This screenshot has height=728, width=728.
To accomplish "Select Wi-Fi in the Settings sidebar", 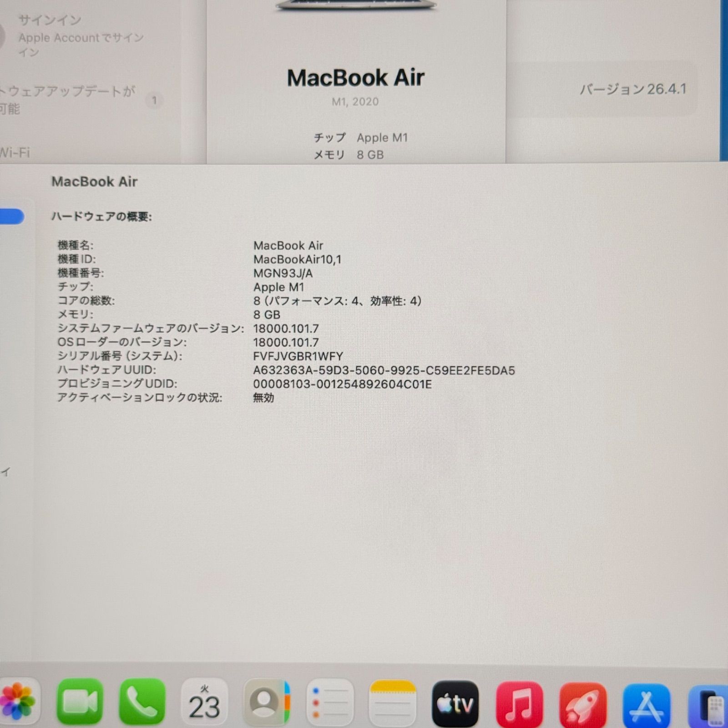I will [15, 152].
